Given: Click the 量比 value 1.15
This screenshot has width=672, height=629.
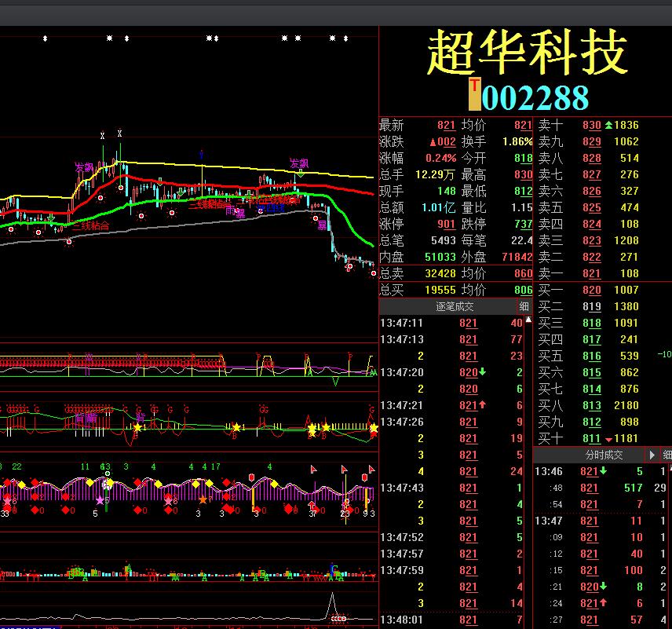Looking at the screenshot, I should click(521, 207).
